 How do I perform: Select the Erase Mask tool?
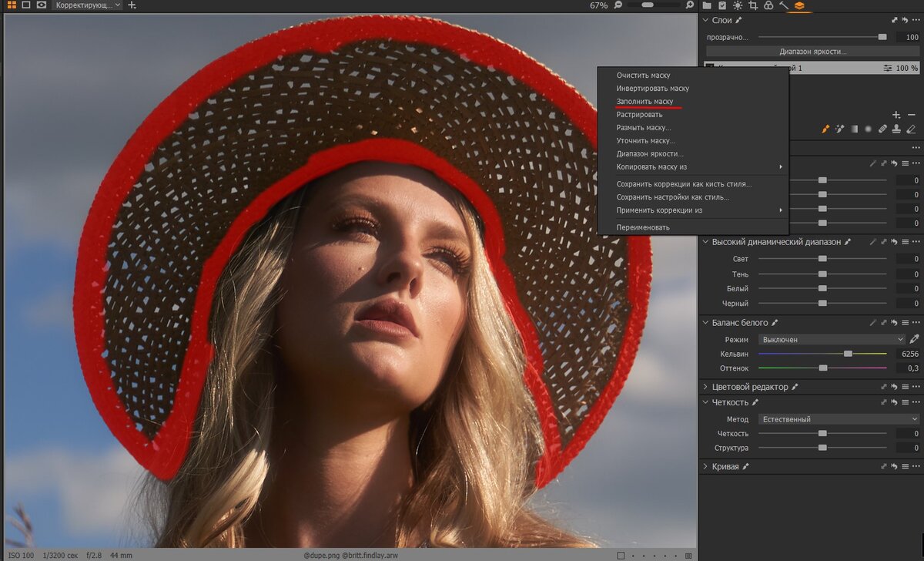[912, 129]
